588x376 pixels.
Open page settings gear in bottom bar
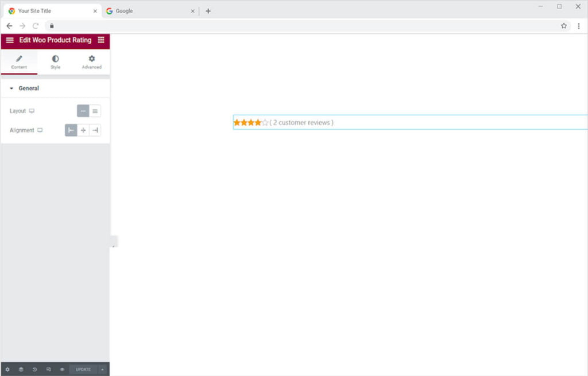(x=7, y=369)
